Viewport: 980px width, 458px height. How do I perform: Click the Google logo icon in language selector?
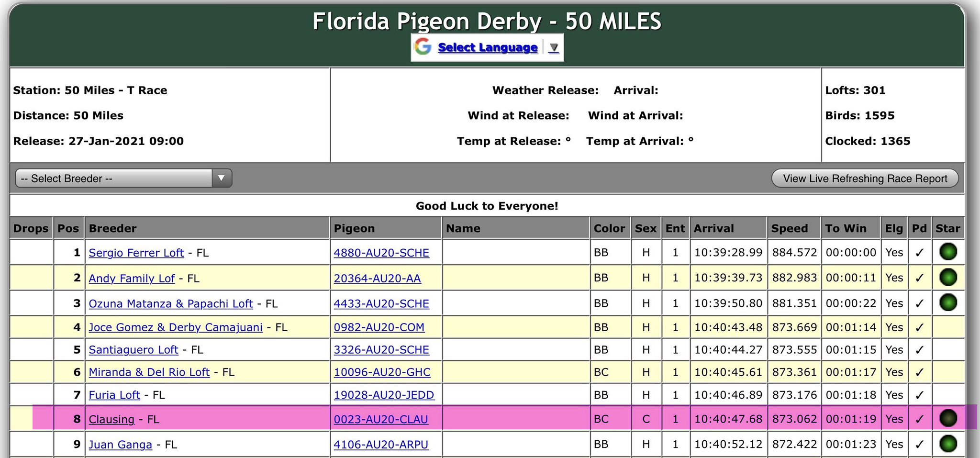pos(423,47)
